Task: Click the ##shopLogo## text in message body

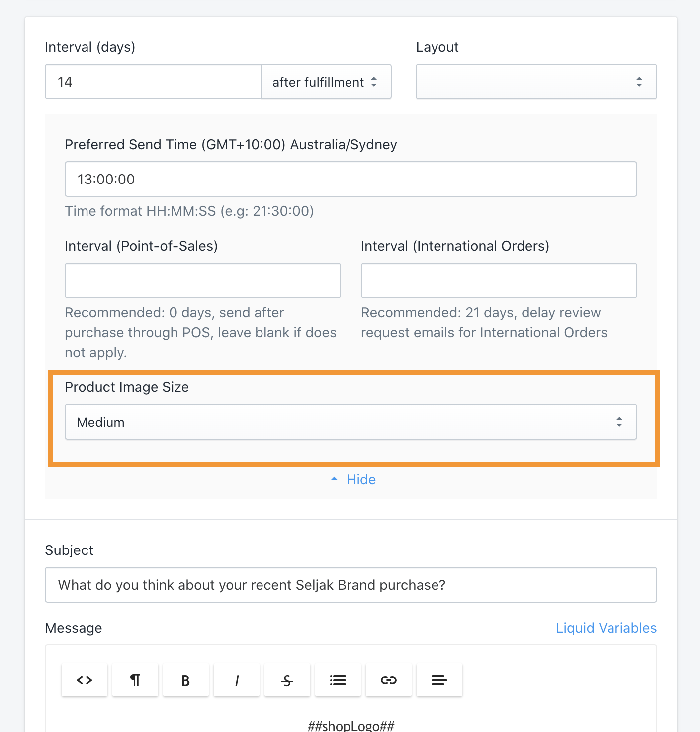Action: [x=351, y=726]
